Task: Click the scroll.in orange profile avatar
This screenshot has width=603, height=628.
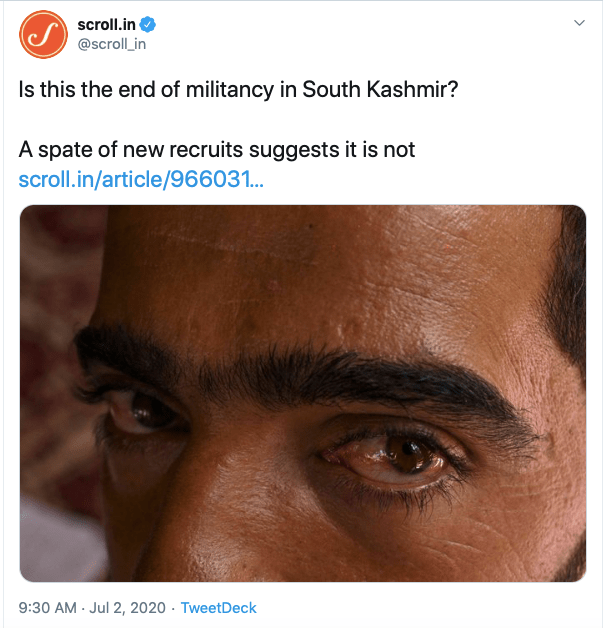Action: [43, 36]
